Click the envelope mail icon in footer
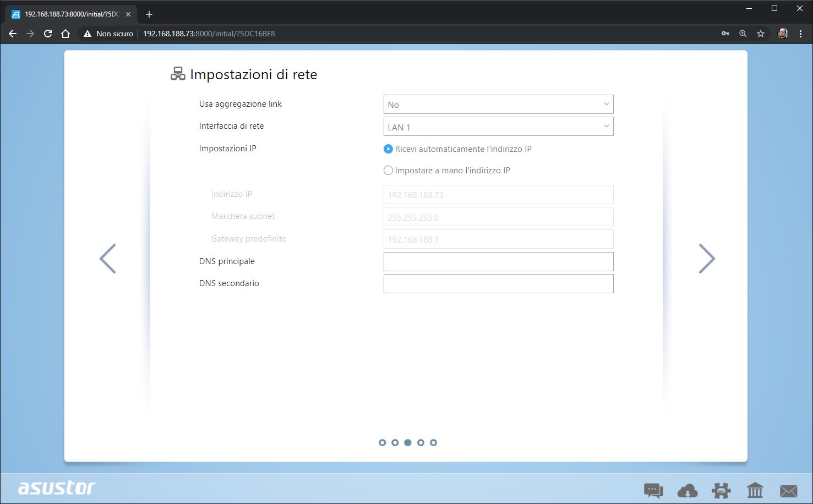The height and width of the screenshot is (504, 813). click(788, 490)
